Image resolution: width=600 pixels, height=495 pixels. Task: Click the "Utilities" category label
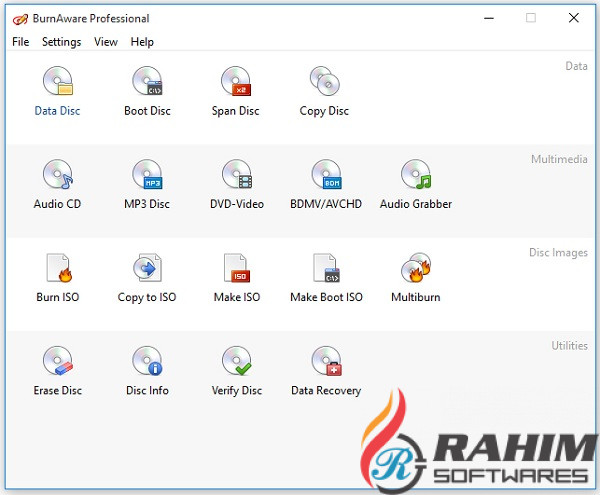[569, 346]
